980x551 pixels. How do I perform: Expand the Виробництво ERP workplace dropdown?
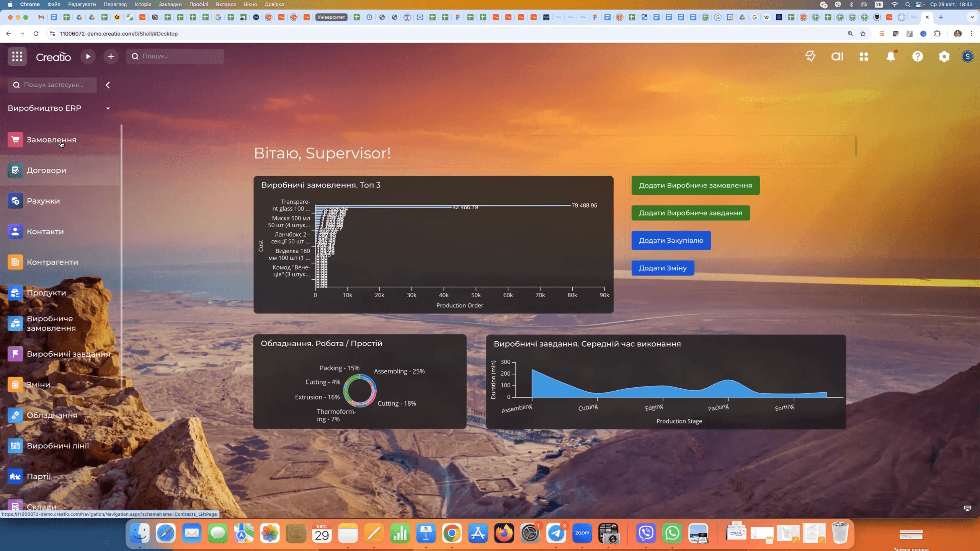pos(108,108)
